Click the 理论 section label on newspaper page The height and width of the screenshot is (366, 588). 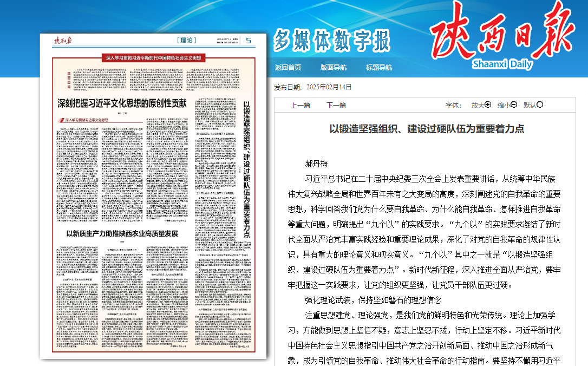click(186, 41)
